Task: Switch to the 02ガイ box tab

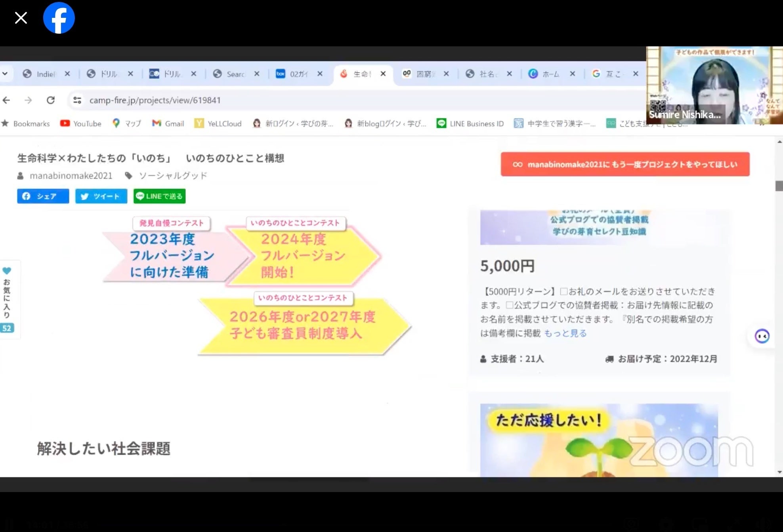Action: (298, 74)
